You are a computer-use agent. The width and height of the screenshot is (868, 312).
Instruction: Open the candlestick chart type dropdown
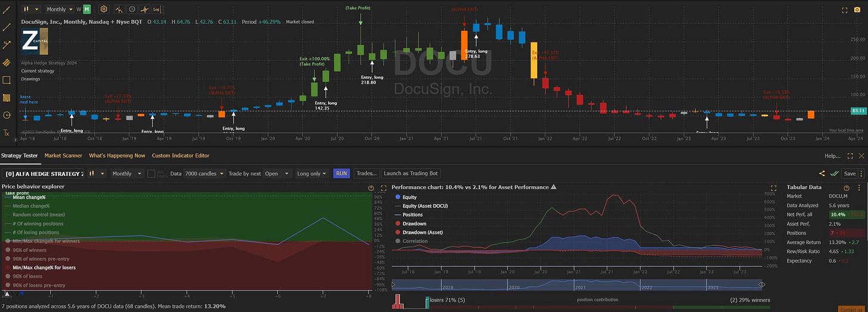30,10
